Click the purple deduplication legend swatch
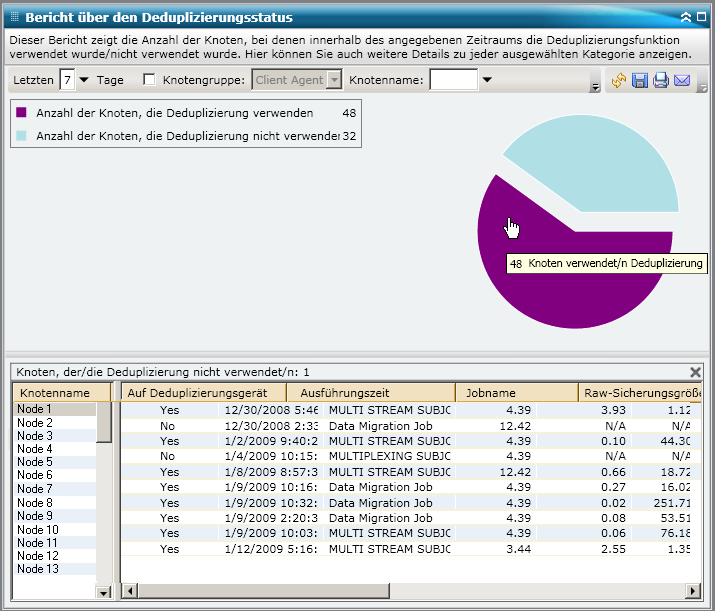715x611 pixels. [x=22, y=113]
